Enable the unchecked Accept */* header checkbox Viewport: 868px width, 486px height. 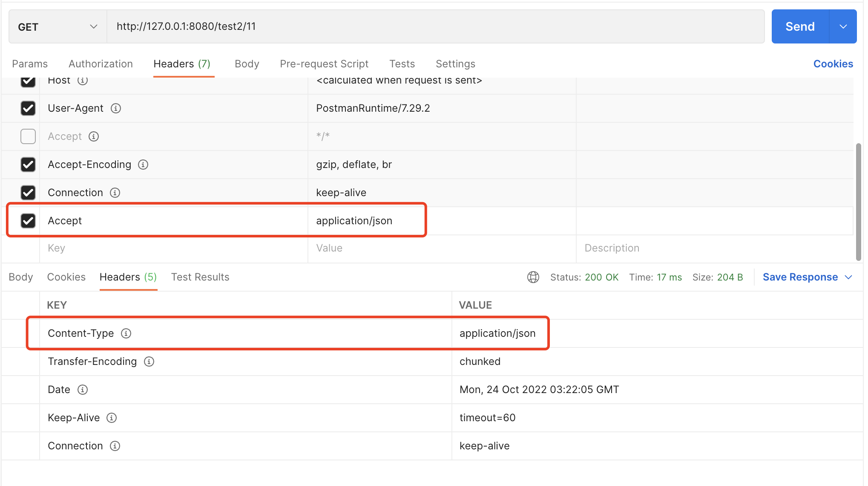click(28, 136)
